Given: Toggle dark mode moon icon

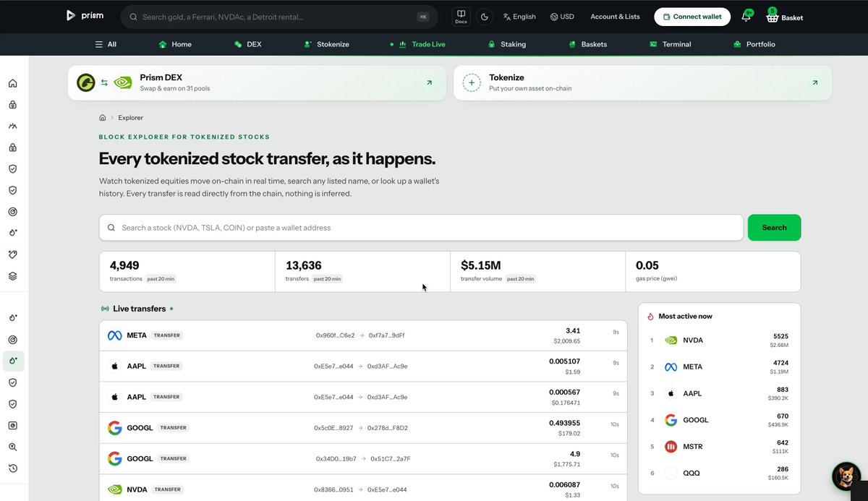Looking at the screenshot, I should coord(484,17).
